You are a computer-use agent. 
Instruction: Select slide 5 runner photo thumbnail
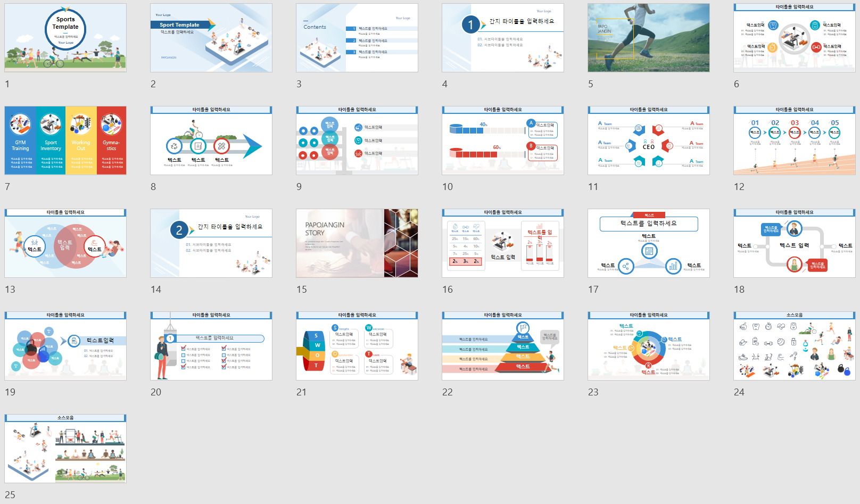[649, 38]
